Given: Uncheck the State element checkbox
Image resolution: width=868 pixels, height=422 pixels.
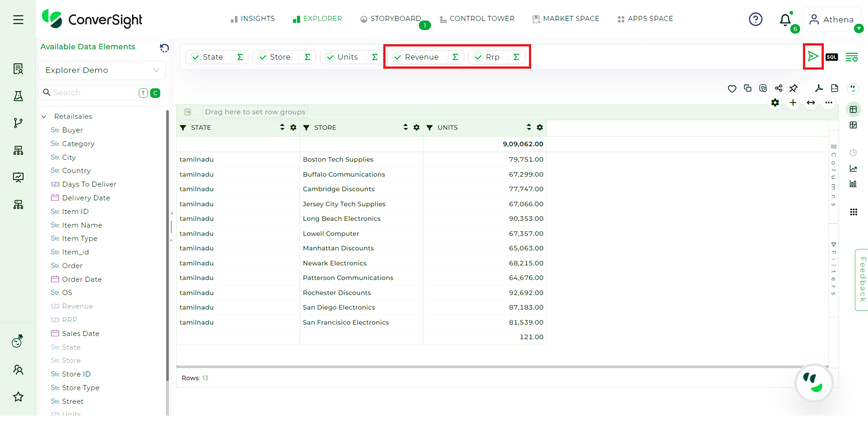Looking at the screenshot, I should point(196,57).
